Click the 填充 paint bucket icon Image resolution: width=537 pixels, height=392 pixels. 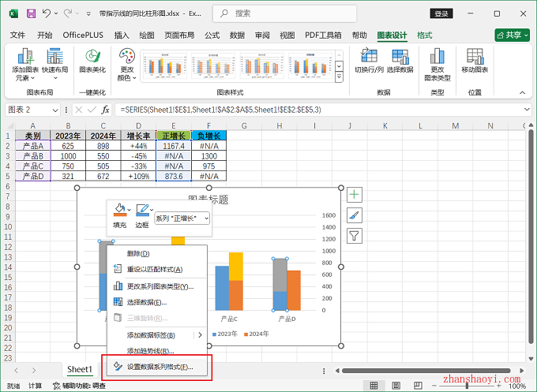119,211
